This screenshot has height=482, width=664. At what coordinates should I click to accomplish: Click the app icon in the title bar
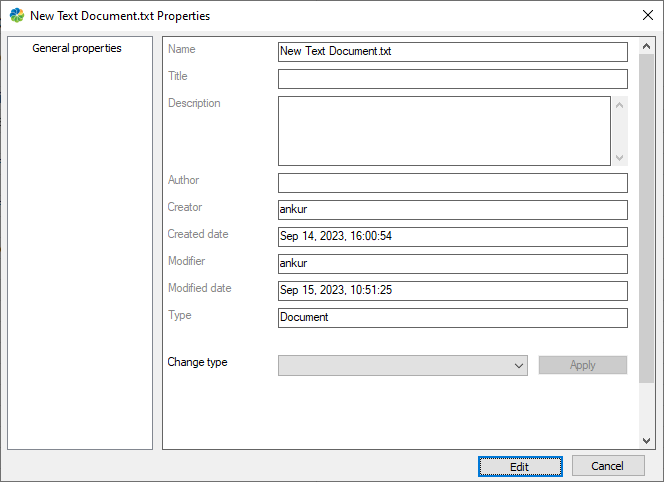(x=16, y=16)
